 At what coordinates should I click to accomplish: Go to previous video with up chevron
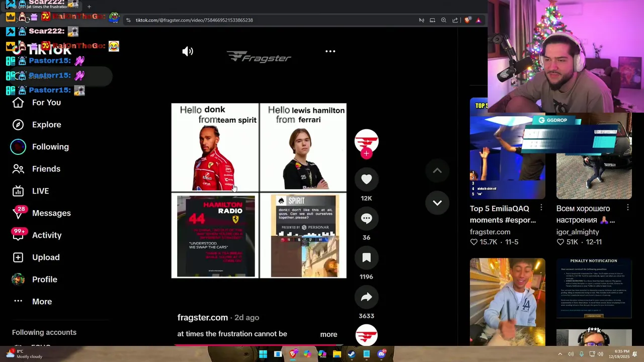(x=437, y=170)
